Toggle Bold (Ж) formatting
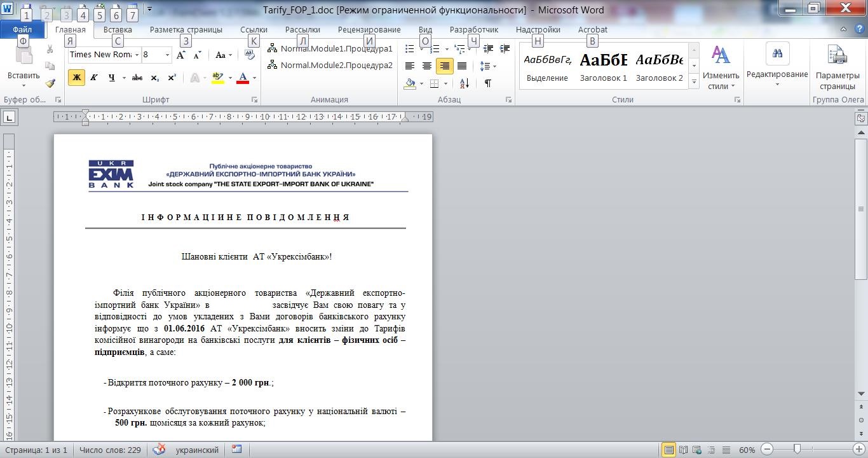This screenshot has width=868, height=458. (x=76, y=78)
